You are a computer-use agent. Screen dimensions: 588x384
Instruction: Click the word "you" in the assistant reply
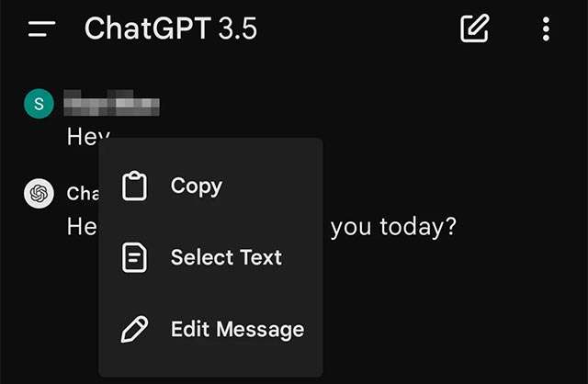pyautogui.click(x=350, y=226)
